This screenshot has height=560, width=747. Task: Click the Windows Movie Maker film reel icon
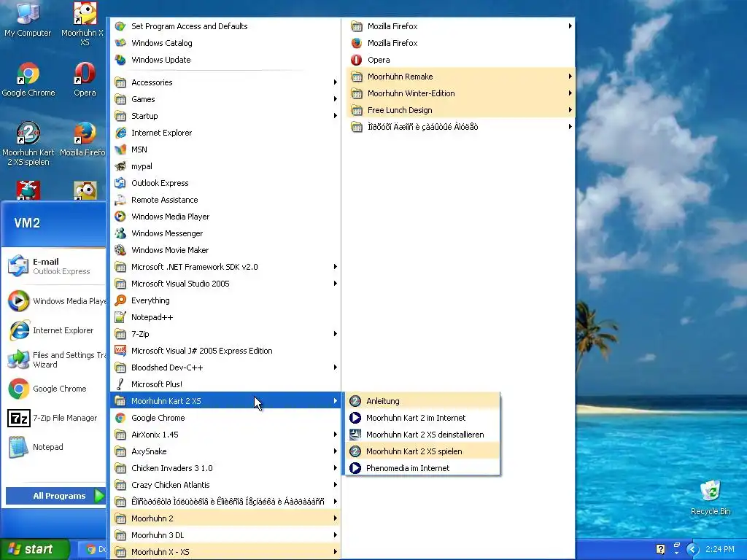pyautogui.click(x=120, y=250)
